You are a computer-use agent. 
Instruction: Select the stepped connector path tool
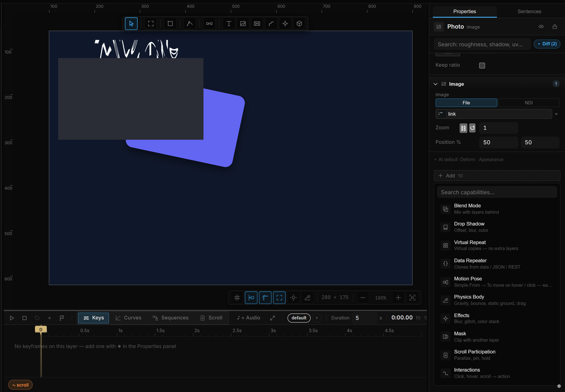point(271,24)
